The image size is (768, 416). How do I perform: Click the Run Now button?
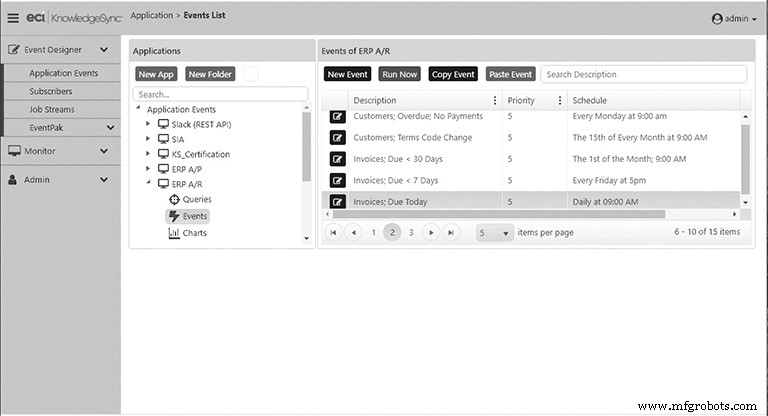point(400,74)
